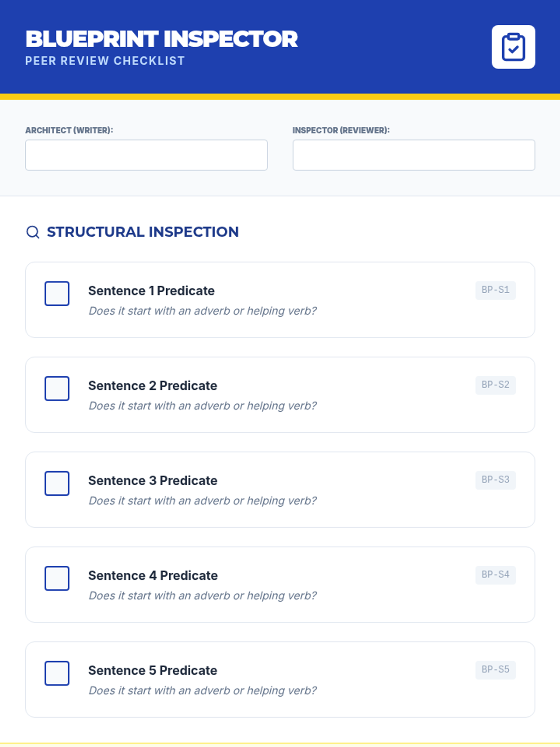Select the BP-S5 code badge

click(x=495, y=669)
